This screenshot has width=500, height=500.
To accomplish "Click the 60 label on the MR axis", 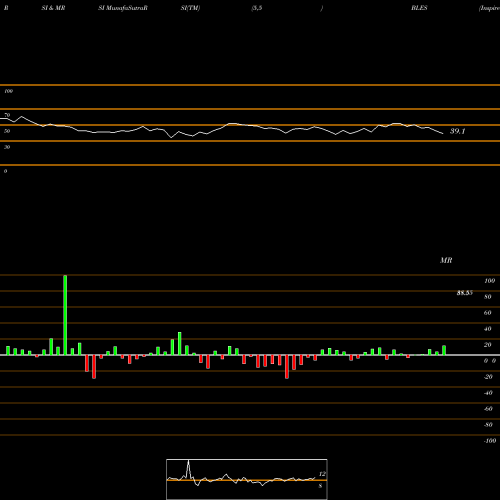I will coord(488,313).
